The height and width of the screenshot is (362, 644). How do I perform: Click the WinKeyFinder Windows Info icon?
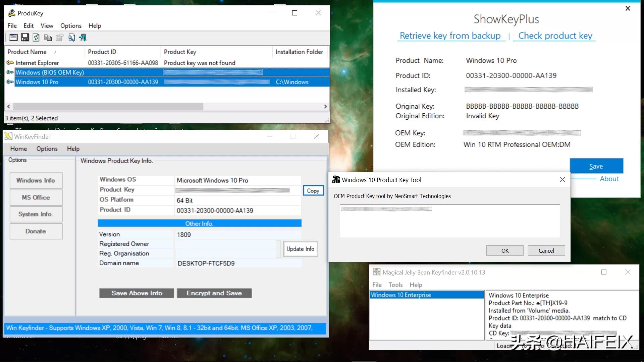(36, 180)
